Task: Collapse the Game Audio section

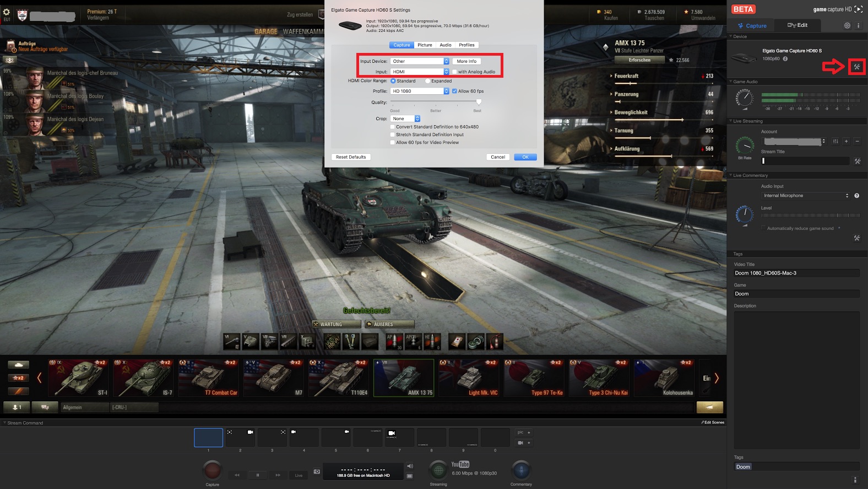Action: coord(730,82)
